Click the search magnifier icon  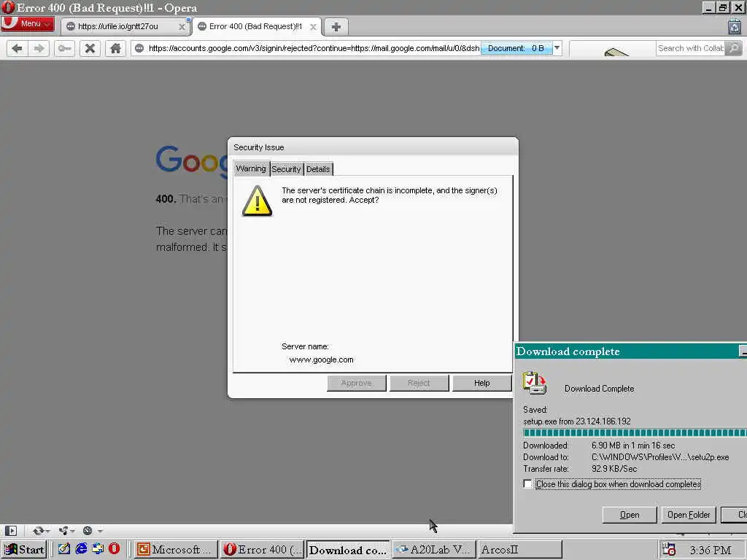734,48
